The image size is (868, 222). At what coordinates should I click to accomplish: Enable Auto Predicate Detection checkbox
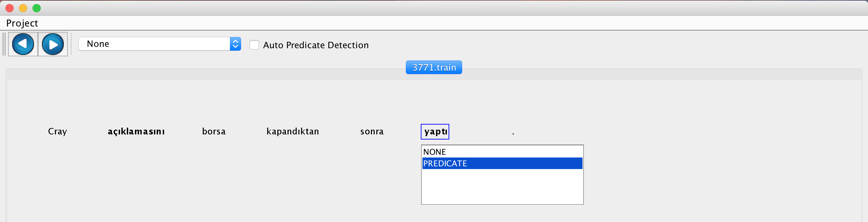click(254, 45)
